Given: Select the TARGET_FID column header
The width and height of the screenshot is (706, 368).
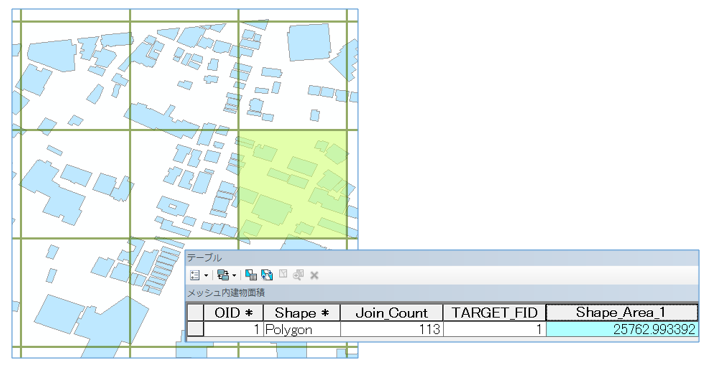Looking at the screenshot, I should click(494, 313).
